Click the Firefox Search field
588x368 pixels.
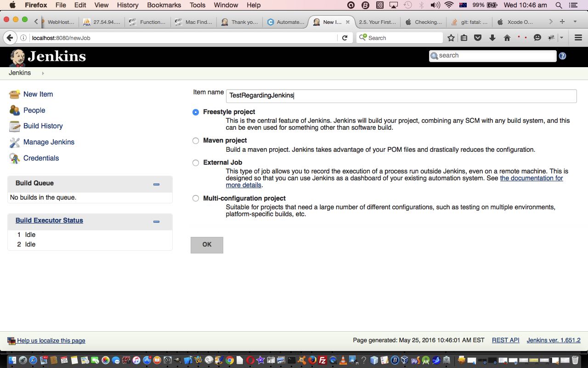(x=400, y=38)
